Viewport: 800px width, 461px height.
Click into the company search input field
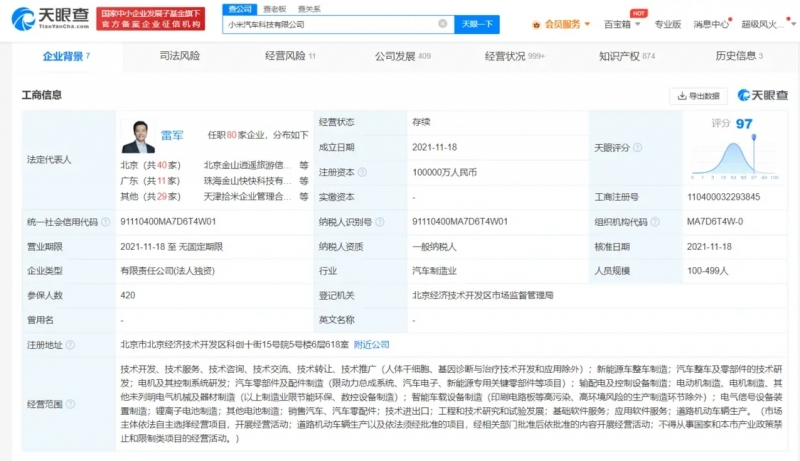pyautogui.click(x=330, y=23)
